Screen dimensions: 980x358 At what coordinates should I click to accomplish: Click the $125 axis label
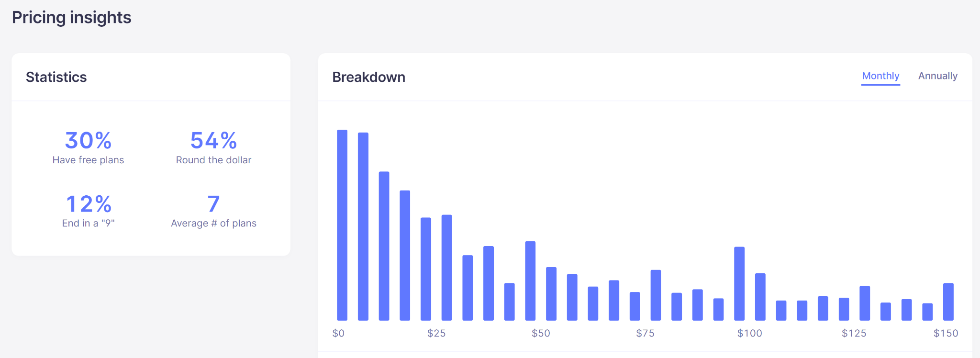click(854, 333)
